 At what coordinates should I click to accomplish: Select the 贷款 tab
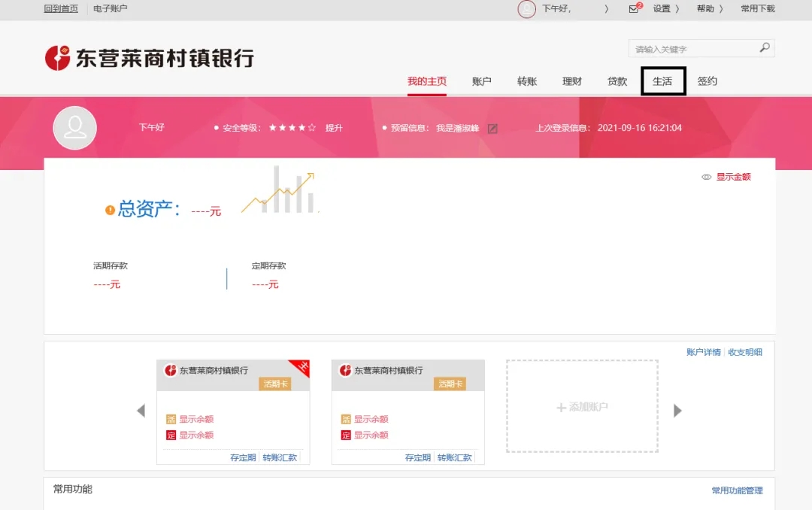tap(617, 81)
